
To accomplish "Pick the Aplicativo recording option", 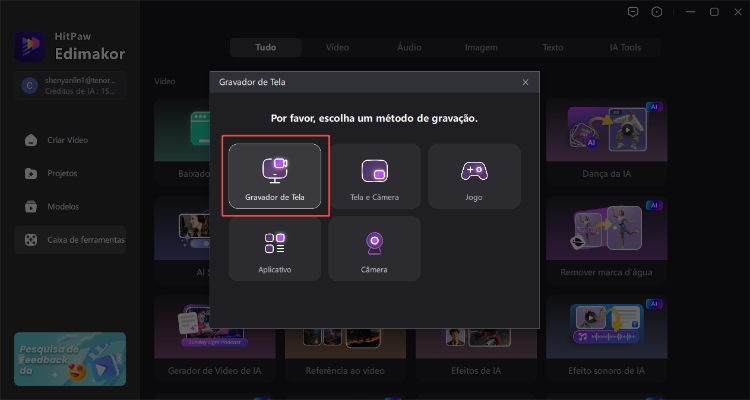I will tap(274, 248).
